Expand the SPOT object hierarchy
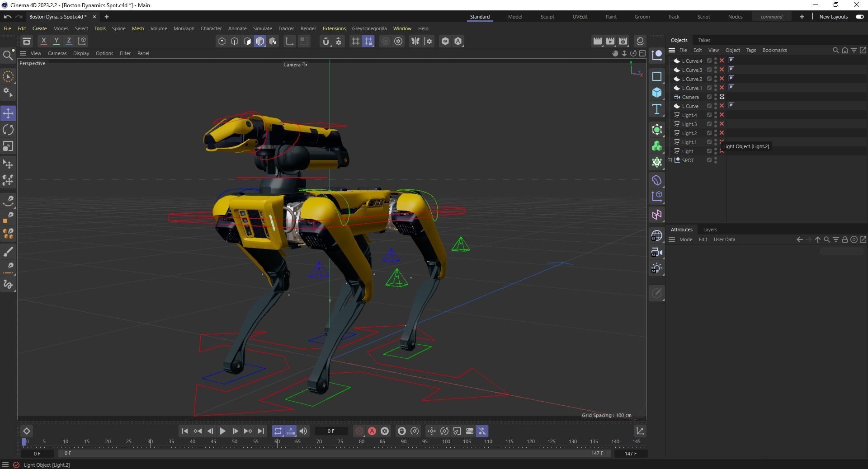Screen dimensions: 868x469 pos(670,160)
